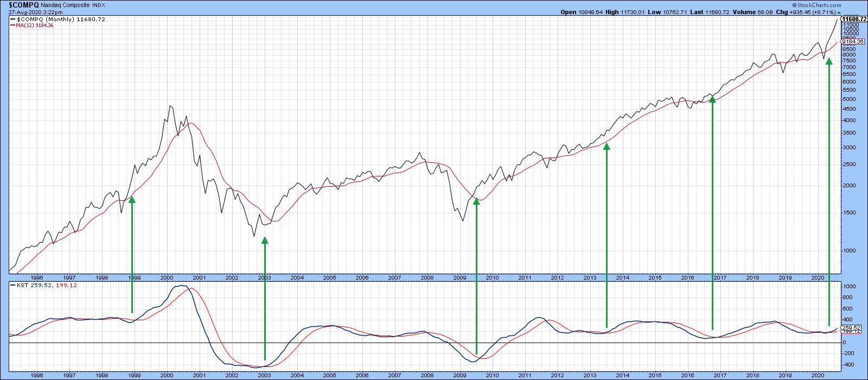Click the blue KST value tag 259.52
This screenshot has height=380, width=868.
point(850,327)
